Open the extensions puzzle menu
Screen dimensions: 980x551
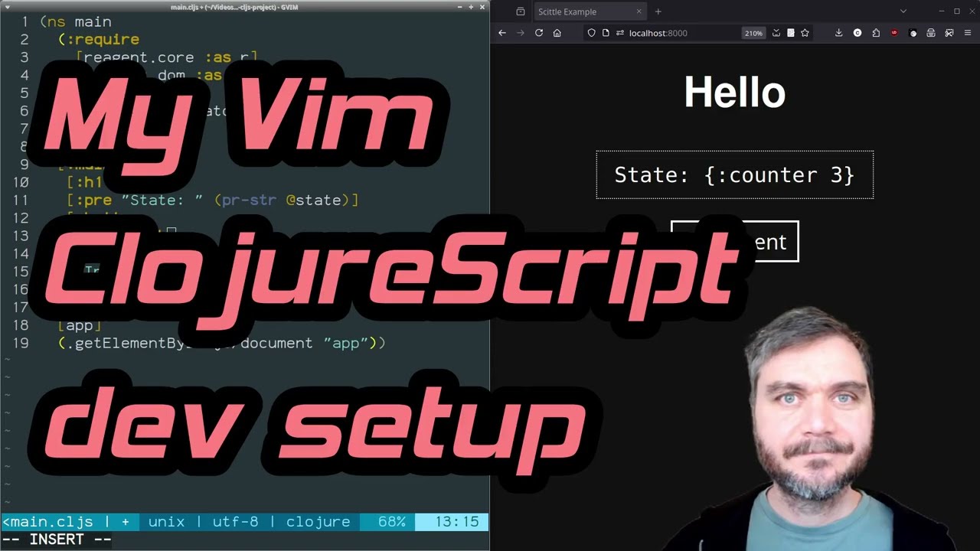(x=876, y=33)
